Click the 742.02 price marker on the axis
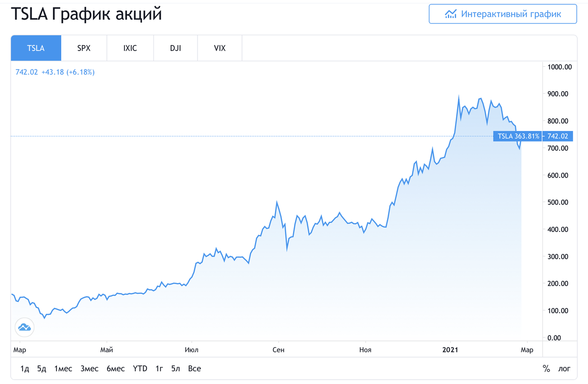Screen dimensions: 588x384 (558, 136)
